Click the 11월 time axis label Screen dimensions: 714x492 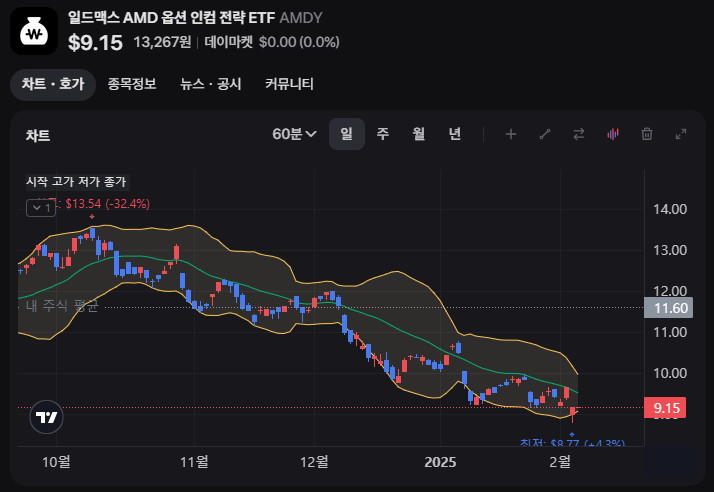(x=194, y=462)
